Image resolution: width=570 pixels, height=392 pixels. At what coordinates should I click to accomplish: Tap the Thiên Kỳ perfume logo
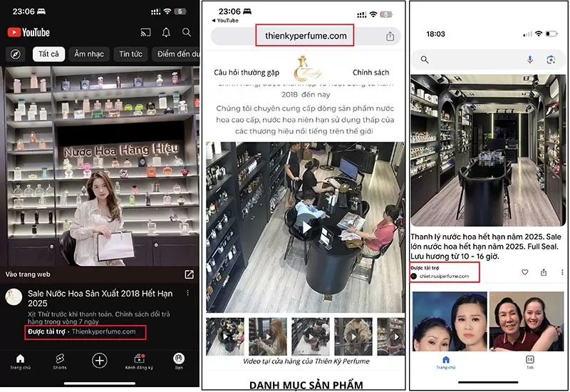coord(308,69)
